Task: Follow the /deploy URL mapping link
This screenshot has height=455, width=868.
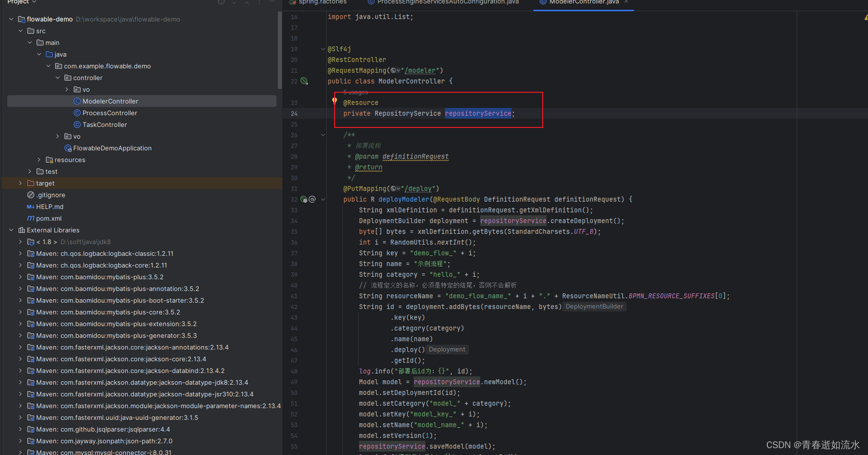Action: [418, 189]
